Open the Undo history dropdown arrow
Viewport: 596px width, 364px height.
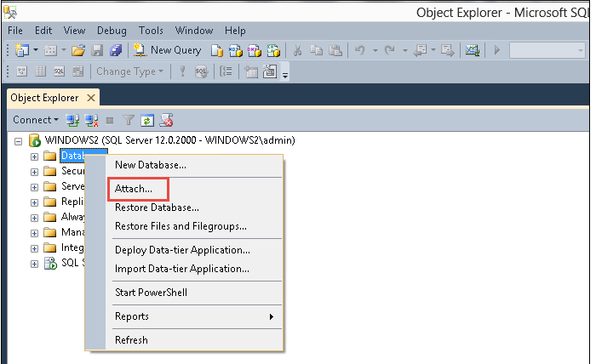pos(375,50)
